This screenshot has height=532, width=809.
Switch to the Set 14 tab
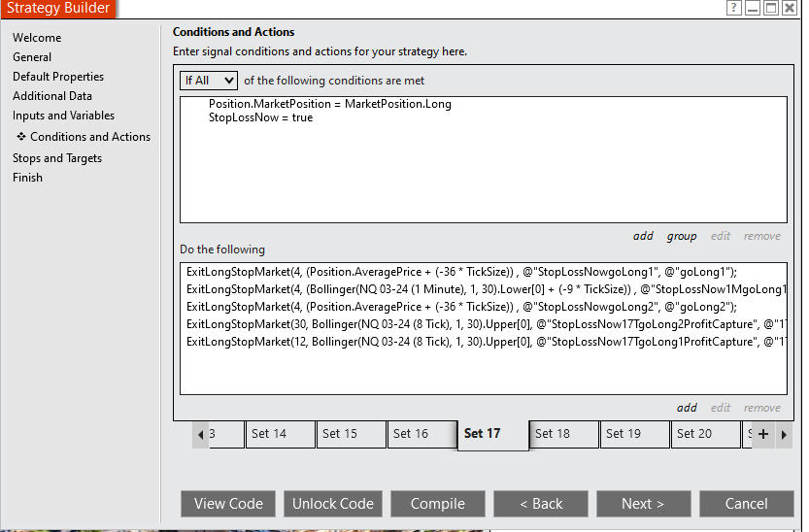280,434
